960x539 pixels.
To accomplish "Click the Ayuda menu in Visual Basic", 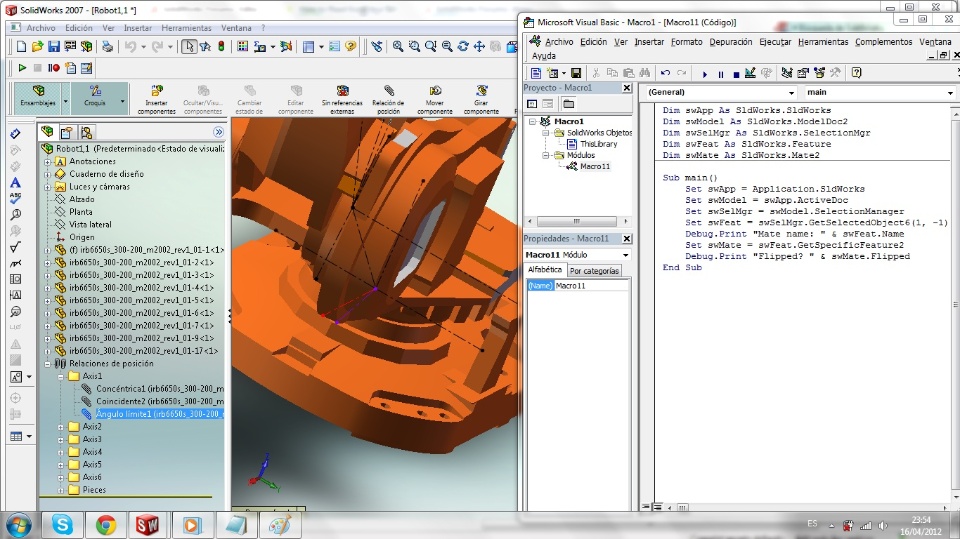I will pyautogui.click(x=544, y=56).
